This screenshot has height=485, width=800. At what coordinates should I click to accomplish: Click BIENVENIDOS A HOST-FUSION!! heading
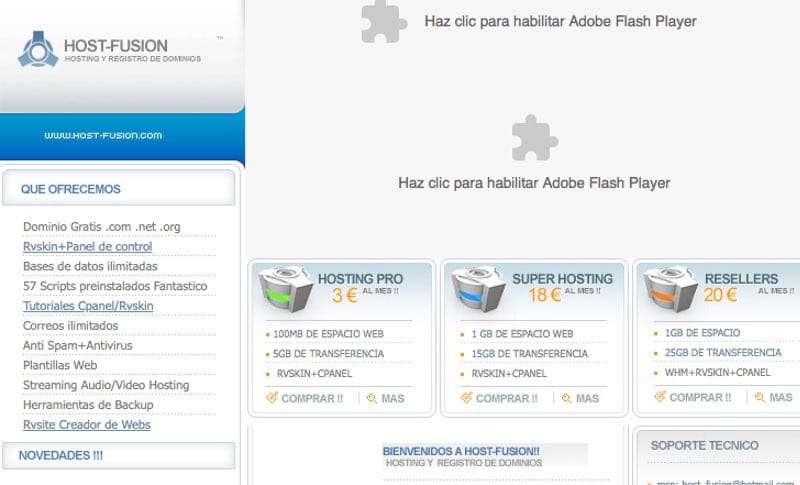461,451
